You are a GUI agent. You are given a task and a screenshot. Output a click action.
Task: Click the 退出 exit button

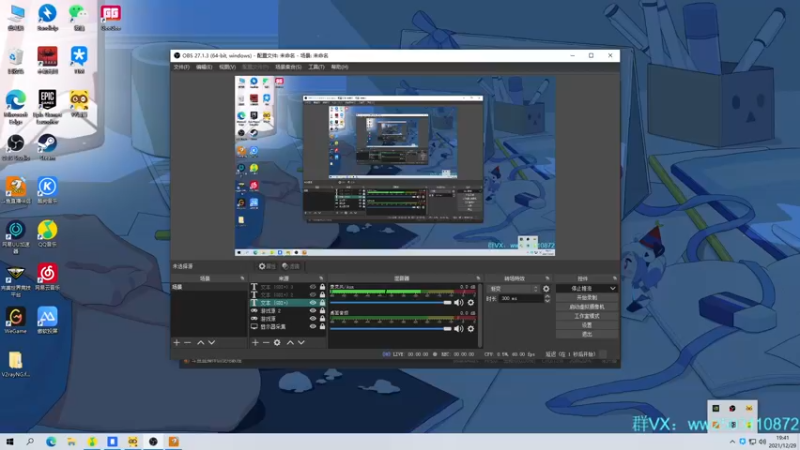click(x=587, y=334)
